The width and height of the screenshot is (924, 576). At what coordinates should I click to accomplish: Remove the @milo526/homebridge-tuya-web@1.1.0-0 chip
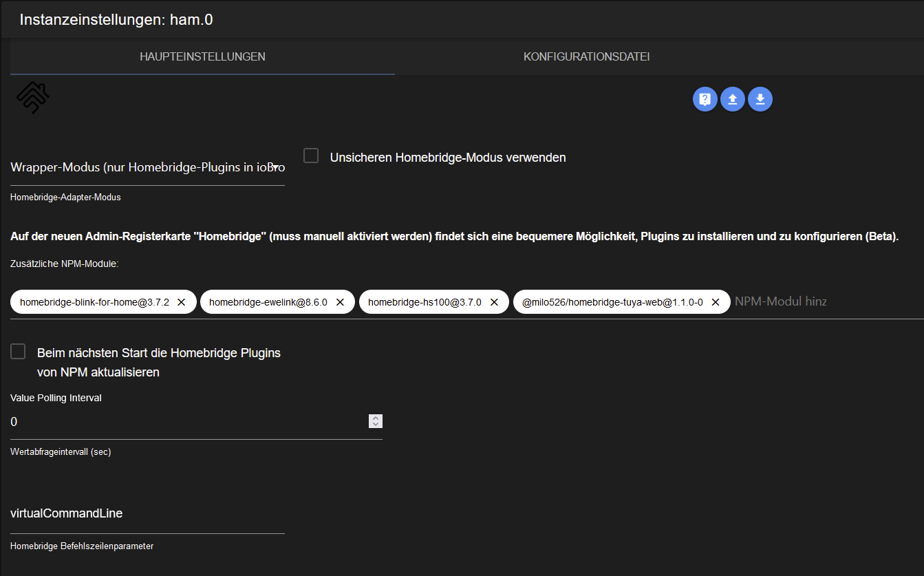[716, 302]
